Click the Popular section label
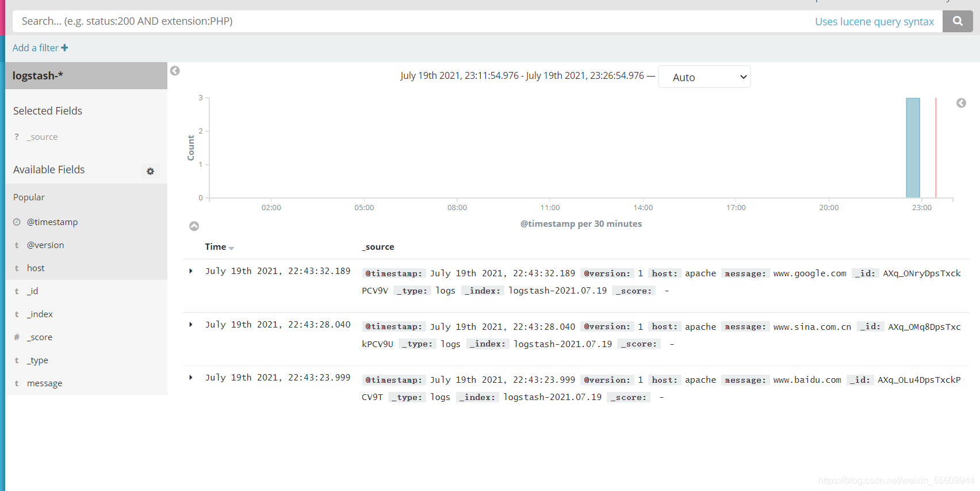 pyautogui.click(x=29, y=197)
